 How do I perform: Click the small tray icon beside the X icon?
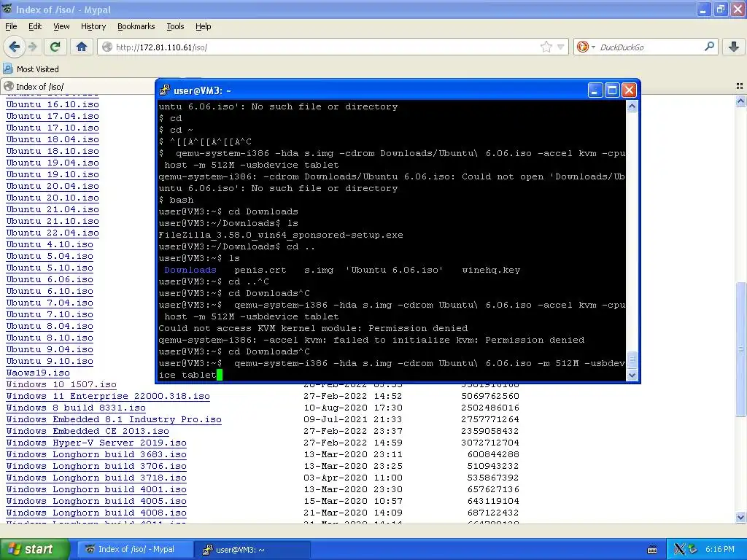pyautogui.click(x=693, y=549)
